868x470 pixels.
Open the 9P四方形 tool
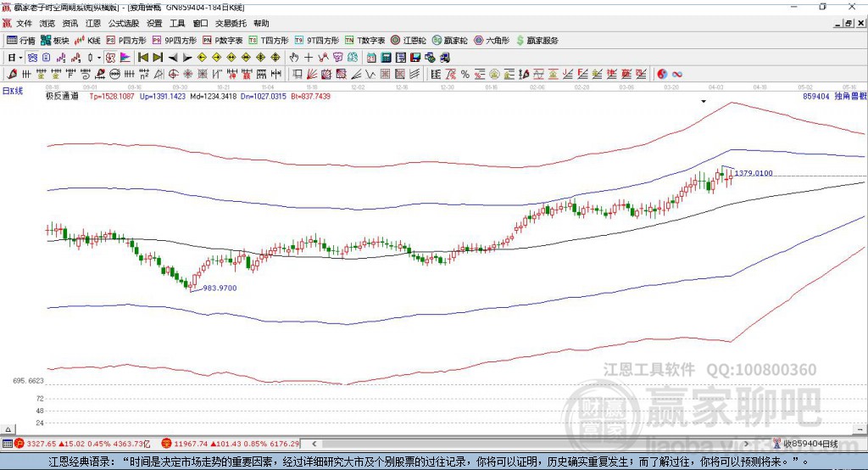[x=175, y=41]
